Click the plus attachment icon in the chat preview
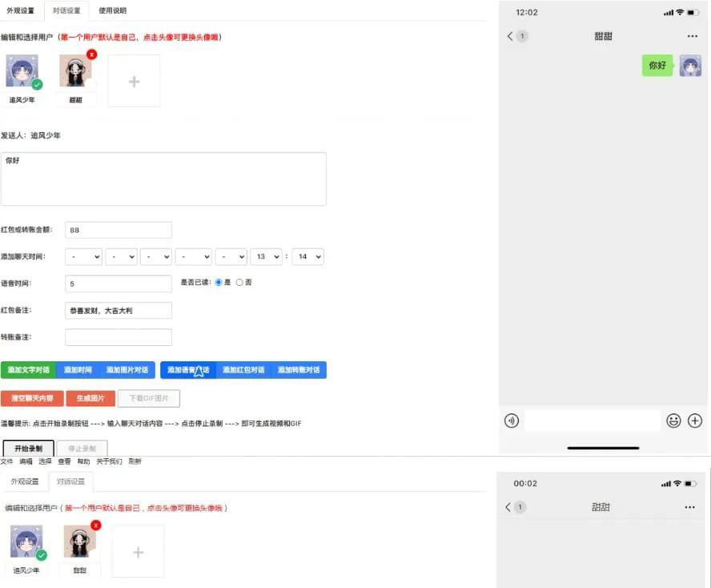 coord(696,420)
